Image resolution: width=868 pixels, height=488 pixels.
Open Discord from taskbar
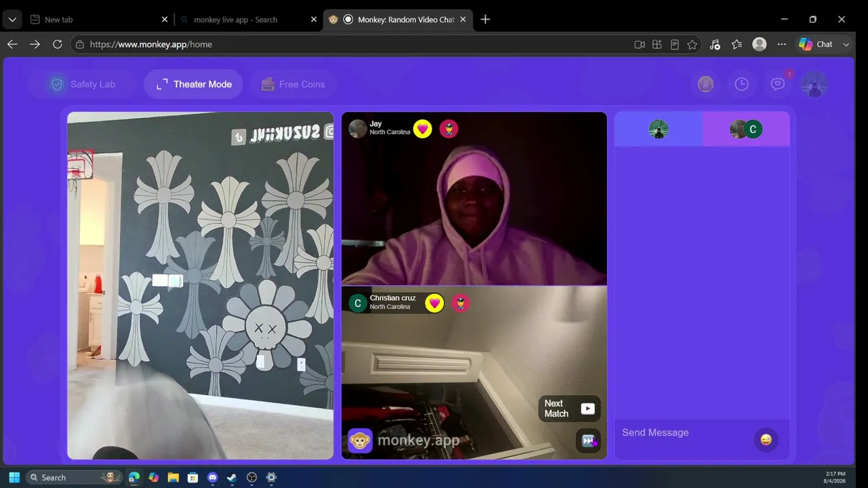point(212,477)
